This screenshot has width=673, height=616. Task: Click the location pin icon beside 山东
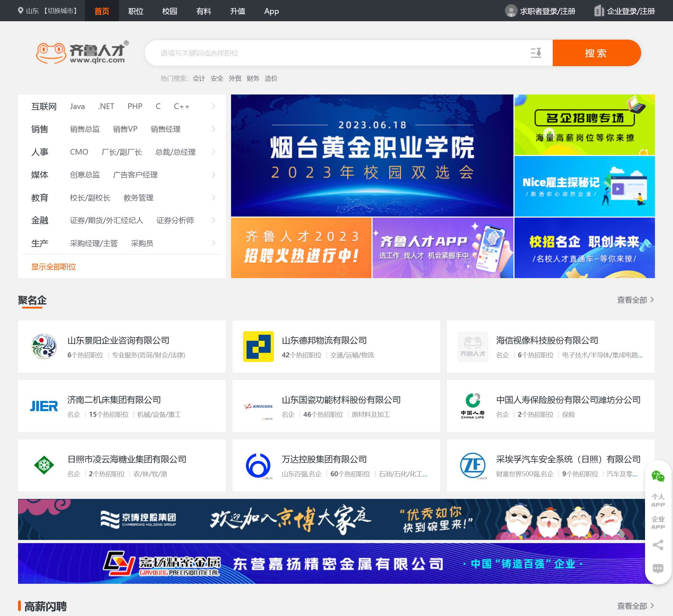pos(21,11)
